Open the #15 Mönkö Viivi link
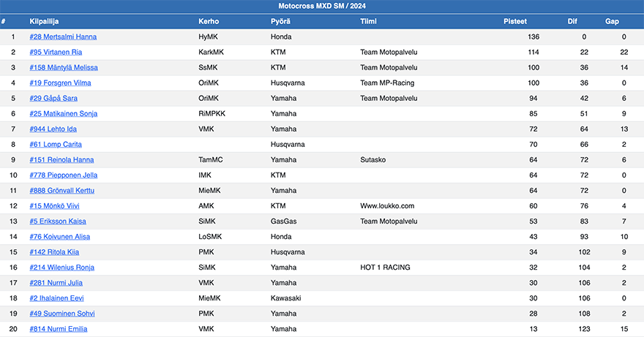 54,206
